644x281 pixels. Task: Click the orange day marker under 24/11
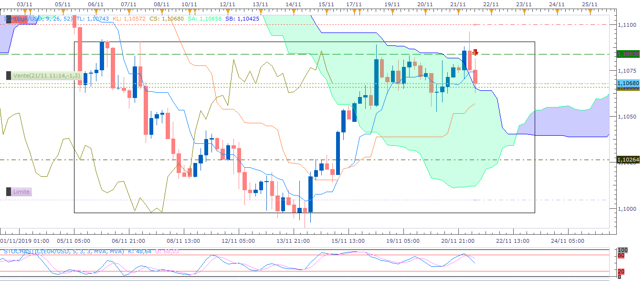(x=557, y=11)
